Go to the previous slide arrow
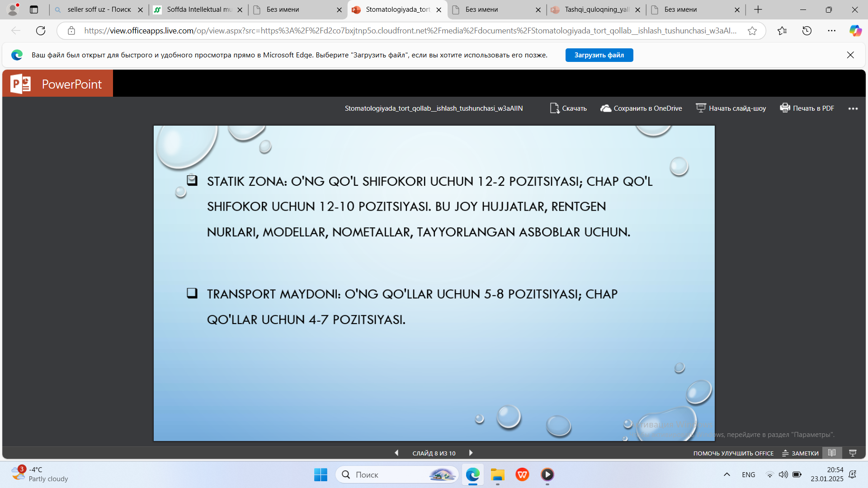The image size is (868, 488). pos(396,453)
